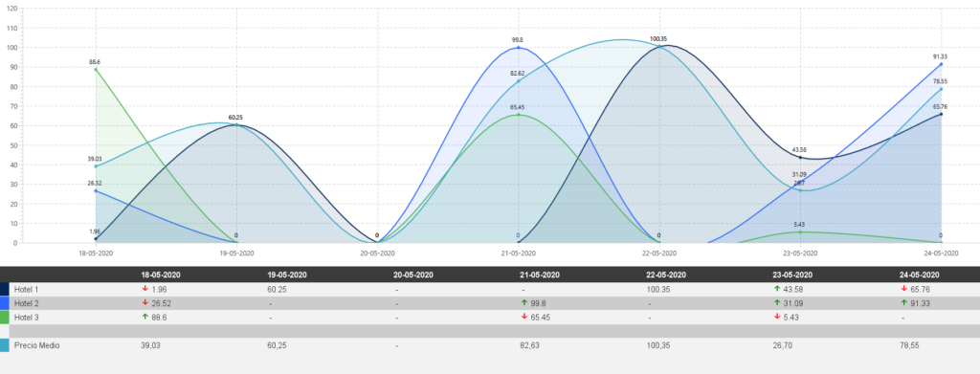The height and width of the screenshot is (374, 980).
Task: Click the 22-05-2020 x-axis label under the chart
Action: point(658,253)
